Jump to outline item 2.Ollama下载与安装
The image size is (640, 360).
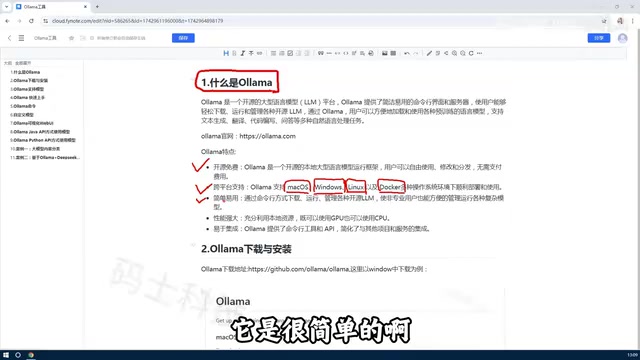[29, 80]
